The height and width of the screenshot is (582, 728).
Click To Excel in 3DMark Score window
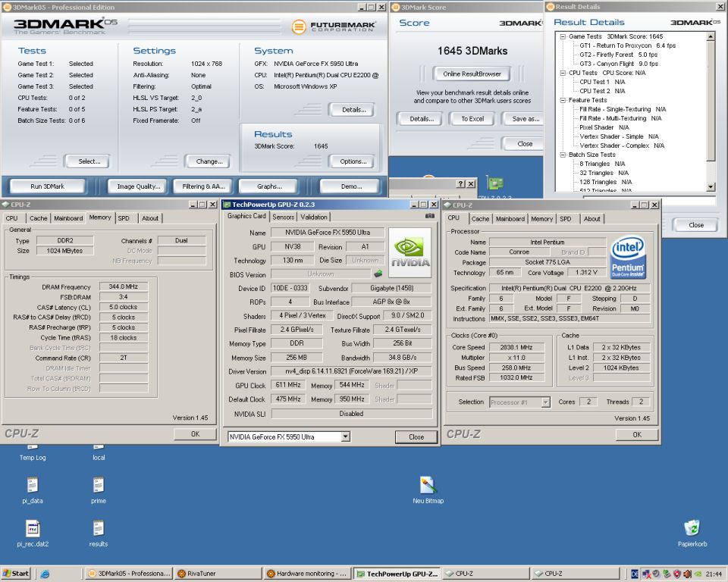tap(472, 119)
